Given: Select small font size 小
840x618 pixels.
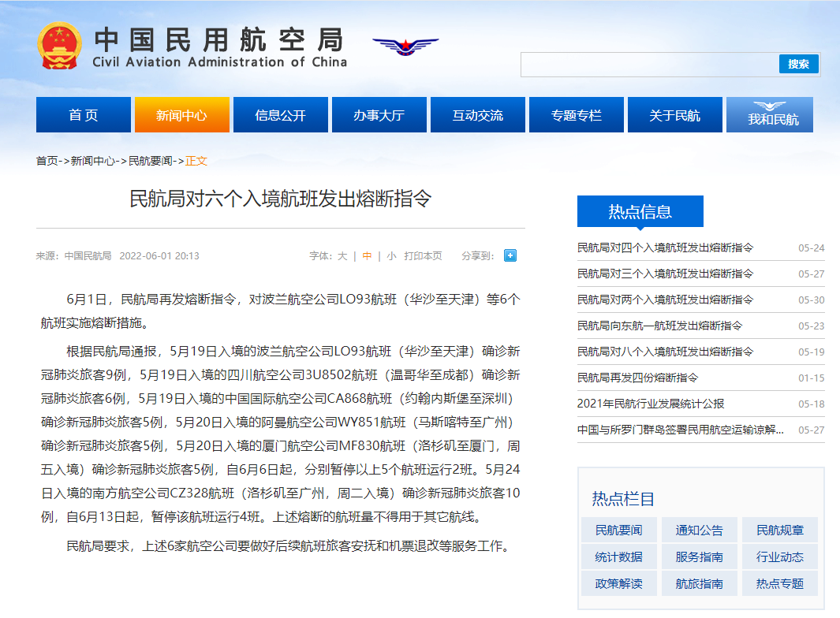Looking at the screenshot, I should pos(390,255).
